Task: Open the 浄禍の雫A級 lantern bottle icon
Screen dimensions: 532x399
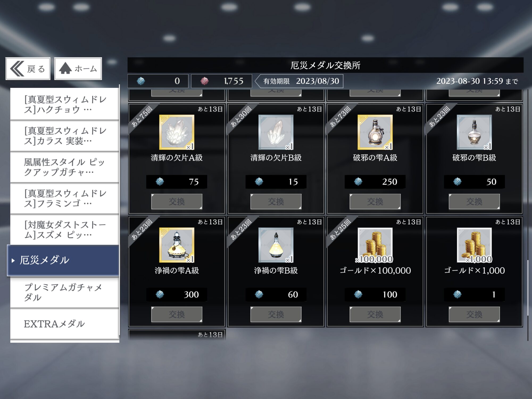Action: click(x=177, y=245)
